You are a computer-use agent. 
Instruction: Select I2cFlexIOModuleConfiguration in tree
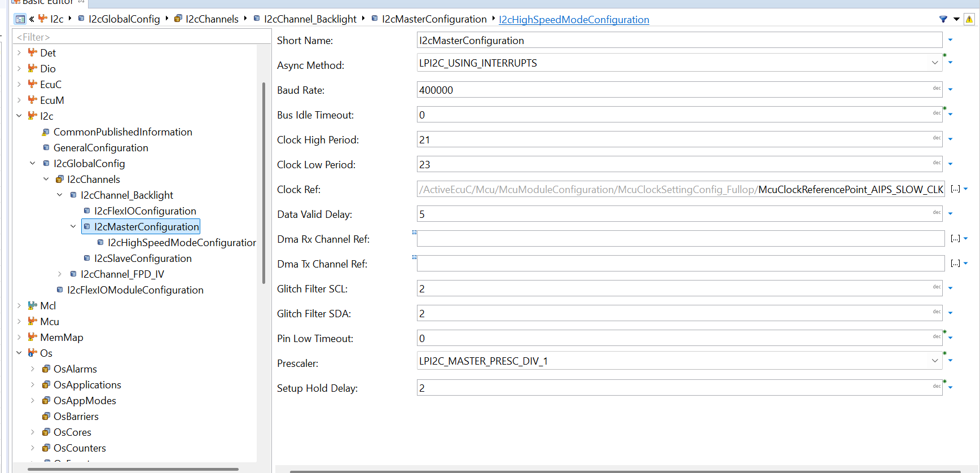135,290
